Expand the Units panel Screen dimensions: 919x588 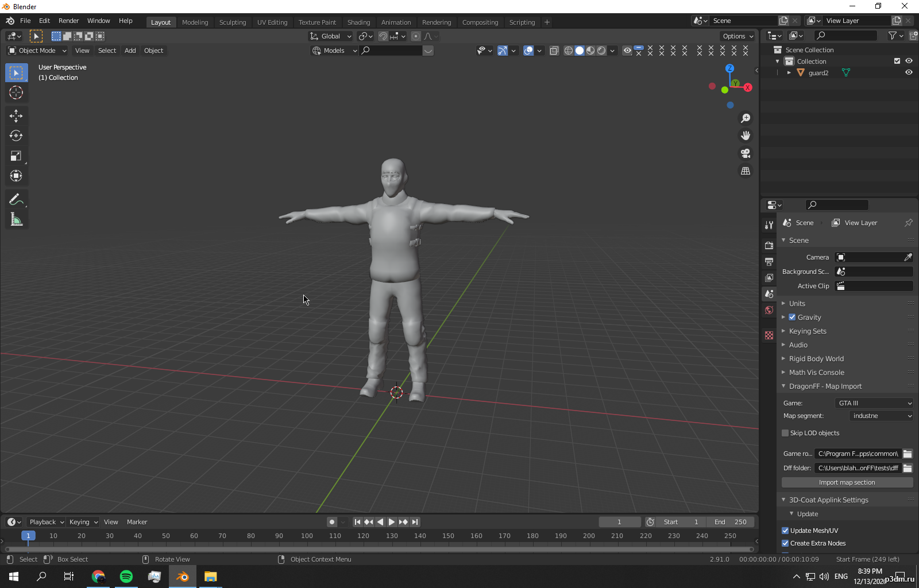[x=797, y=303]
